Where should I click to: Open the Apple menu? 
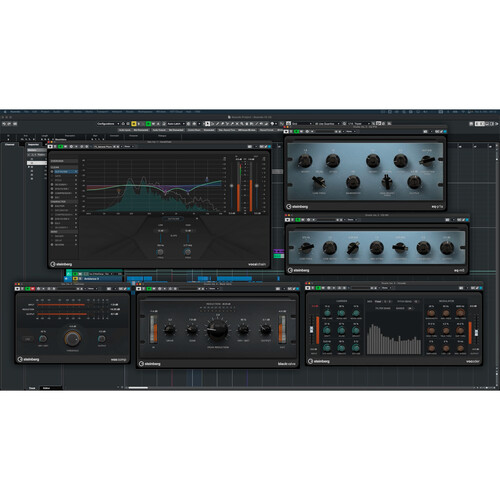click(5, 112)
